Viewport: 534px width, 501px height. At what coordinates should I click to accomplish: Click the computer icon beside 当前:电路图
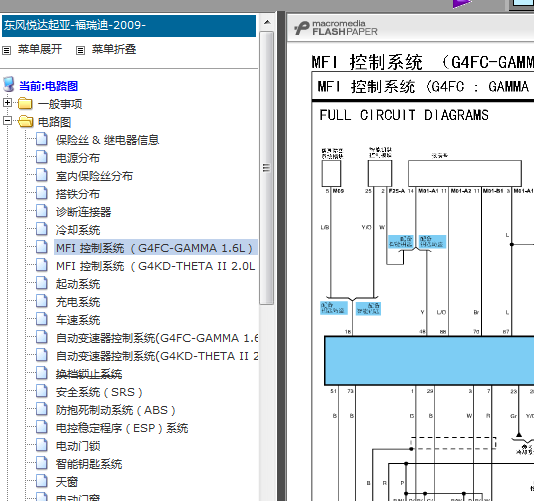coord(9,84)
